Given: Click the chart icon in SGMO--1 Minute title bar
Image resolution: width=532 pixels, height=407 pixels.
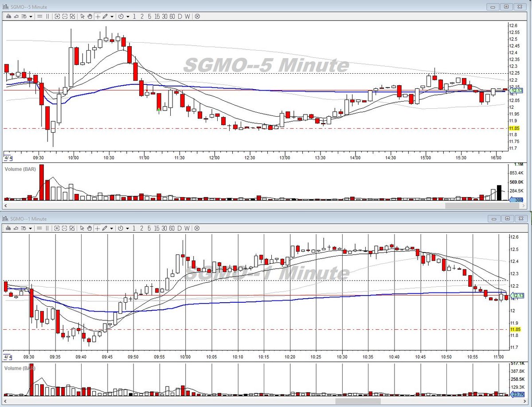Looking at the screenshot, I should 5,219.
